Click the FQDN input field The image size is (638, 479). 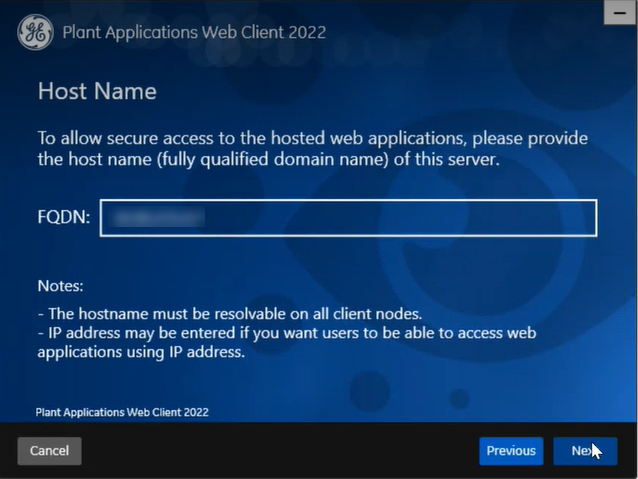point(349,218)
